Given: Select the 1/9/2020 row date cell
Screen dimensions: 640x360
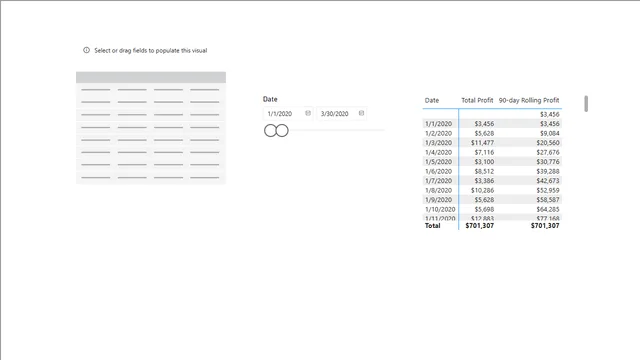Looking at the screenshot, I should pyautogui.click(x=438, y=200).
